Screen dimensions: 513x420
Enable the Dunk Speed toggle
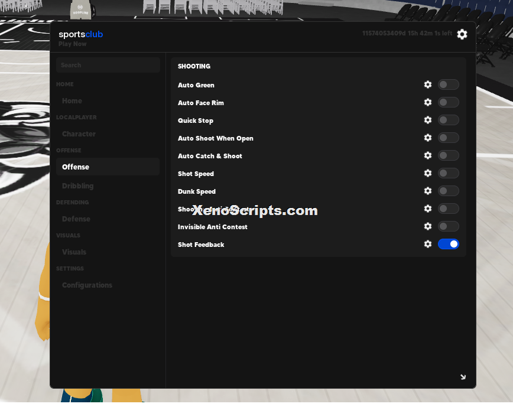pyautogui.click(x=448, y=191)
